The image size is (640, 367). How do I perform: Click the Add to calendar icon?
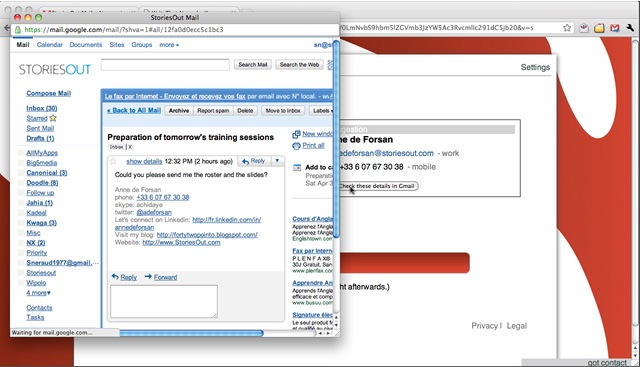click(x=297, y=167)
